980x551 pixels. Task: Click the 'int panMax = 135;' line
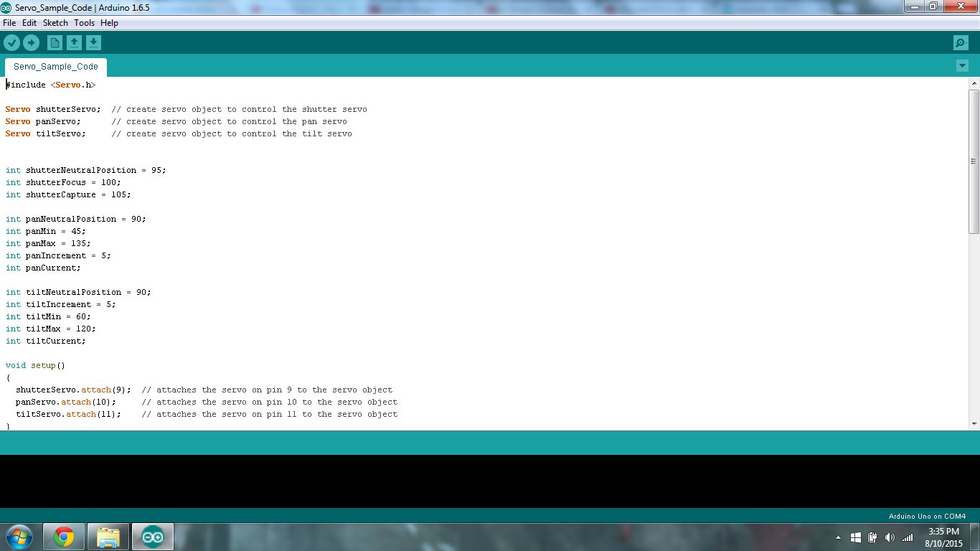click(48, 243)
